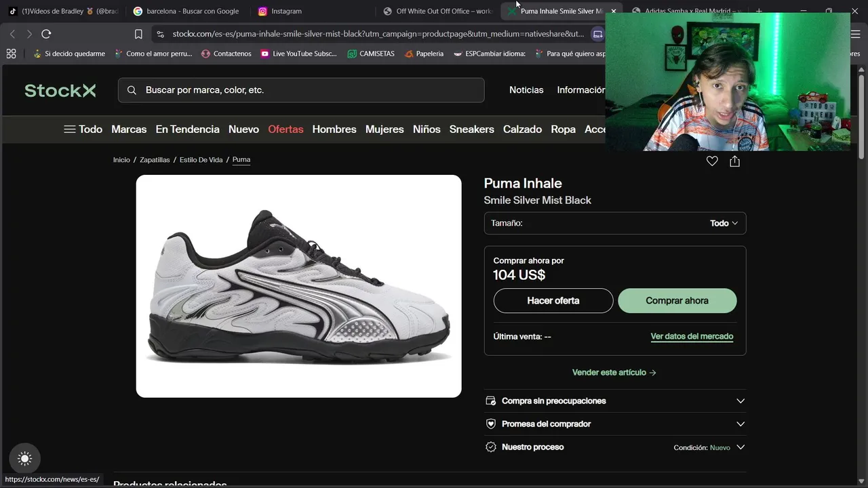This screenshot has height=488, width=868.
Task: Click Promesa del comprador shield icon
Action: pyautogui.click(x=491, y=424)
